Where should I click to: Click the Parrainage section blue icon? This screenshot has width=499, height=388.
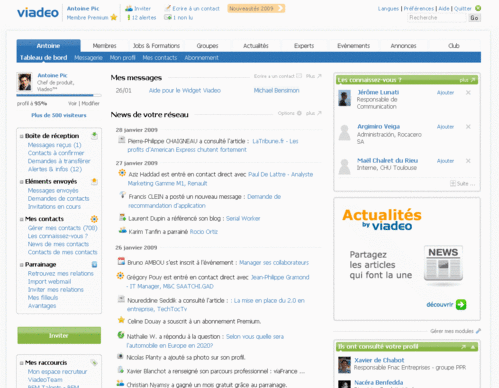[x=94, y=264]
